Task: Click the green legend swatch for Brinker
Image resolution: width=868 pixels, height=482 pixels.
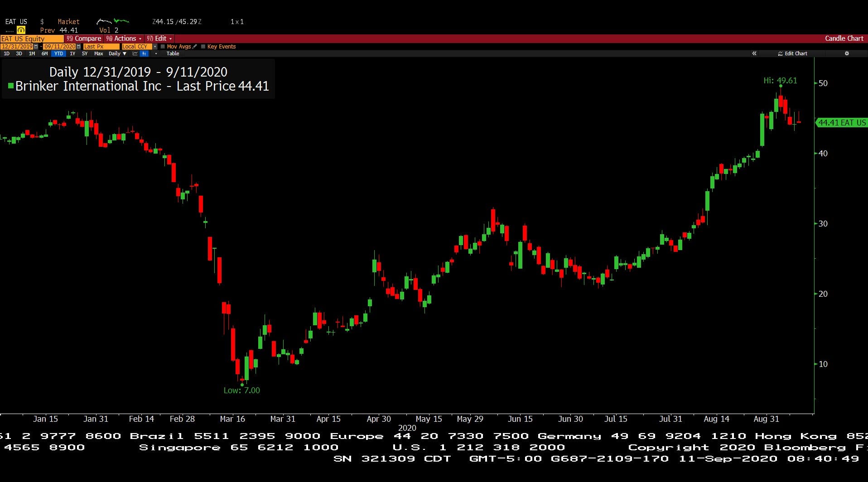Action: (x=11, y=86)
